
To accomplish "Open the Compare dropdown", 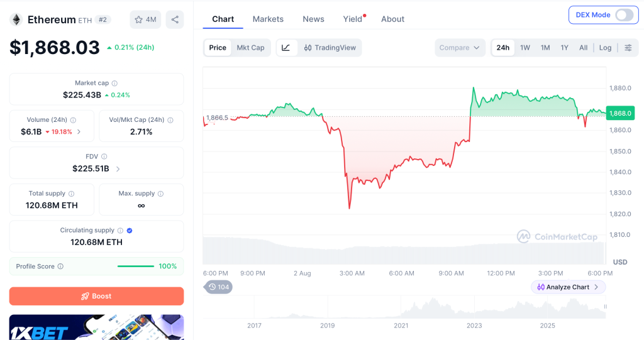I will (x=460, y=48).
